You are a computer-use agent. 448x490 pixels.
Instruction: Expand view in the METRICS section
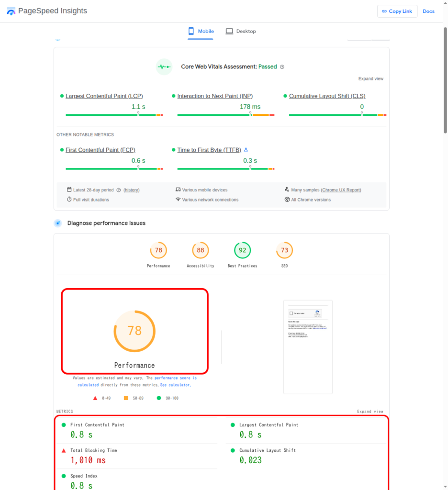pyautogui.click(x=370, y=411)
